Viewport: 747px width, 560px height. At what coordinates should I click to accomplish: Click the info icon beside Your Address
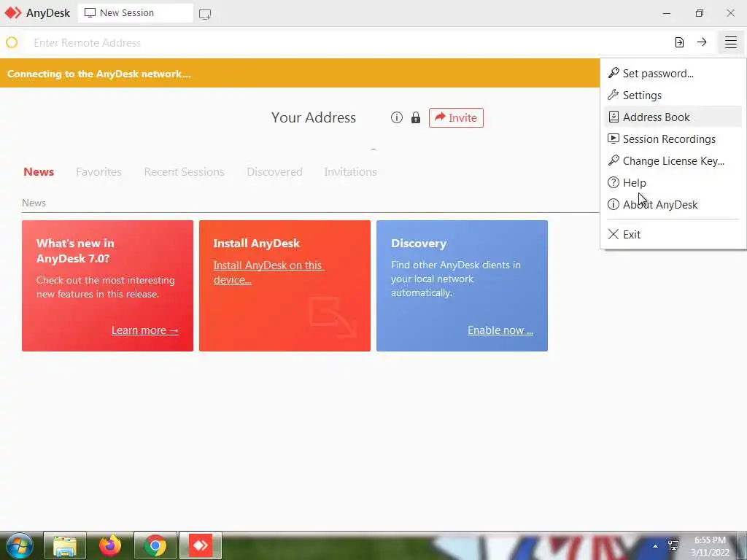[x=396, y=117]
